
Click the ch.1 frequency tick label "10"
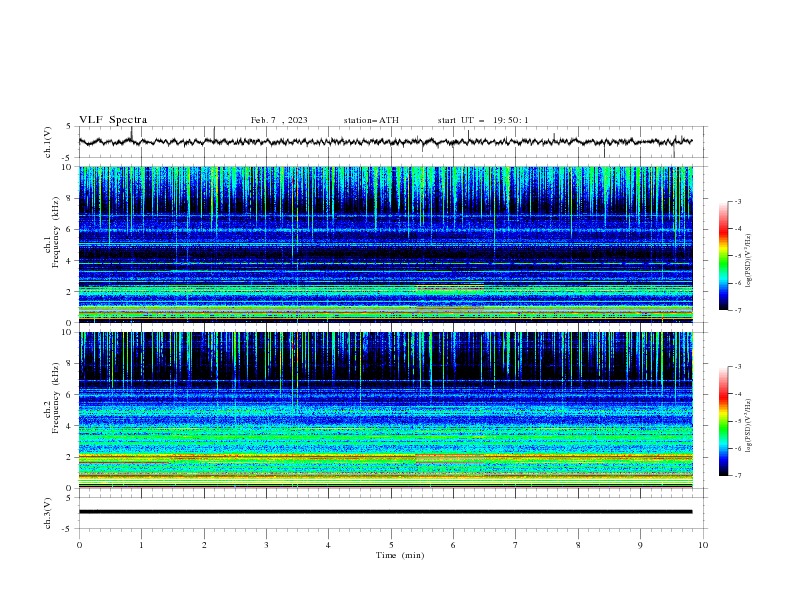point(68,167)
